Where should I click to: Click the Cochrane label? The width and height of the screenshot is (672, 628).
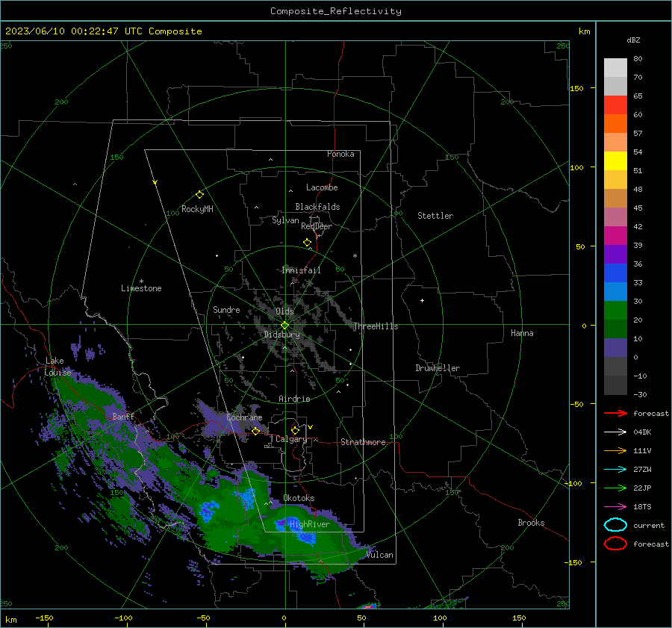coord(244,417)
